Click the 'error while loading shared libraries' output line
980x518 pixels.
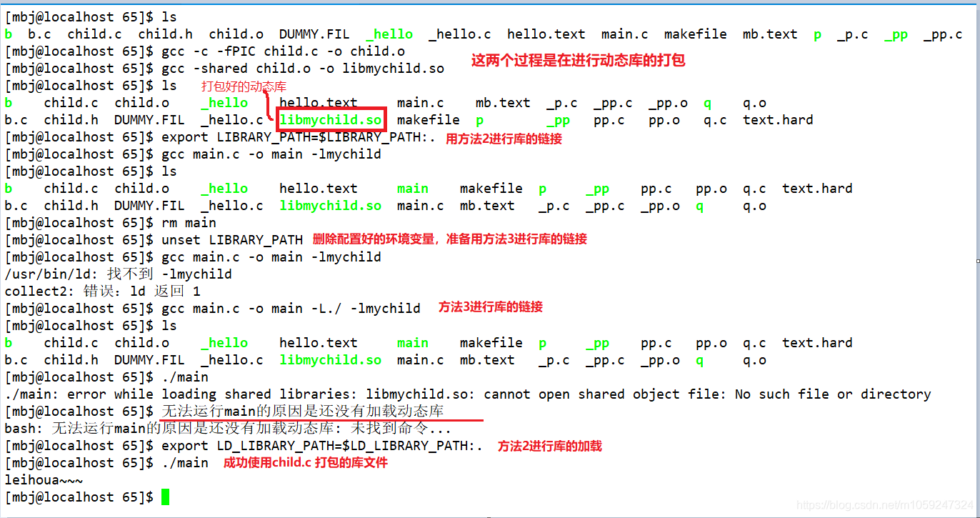click(468, 394)
